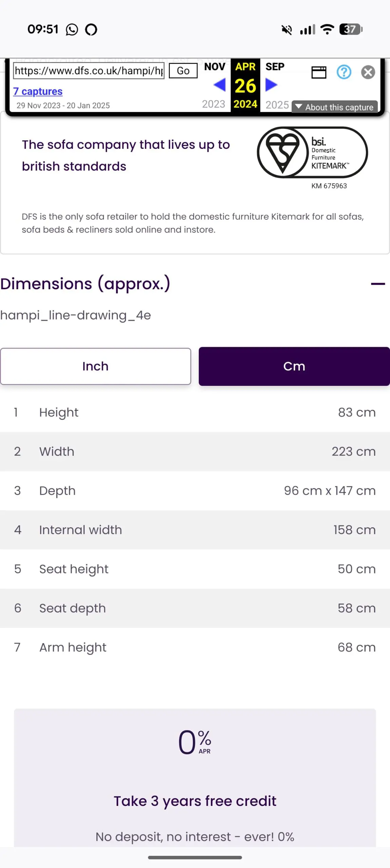Select the Cm units button
The width and height of the screenshot is (390, 868).
click(294, 367)
